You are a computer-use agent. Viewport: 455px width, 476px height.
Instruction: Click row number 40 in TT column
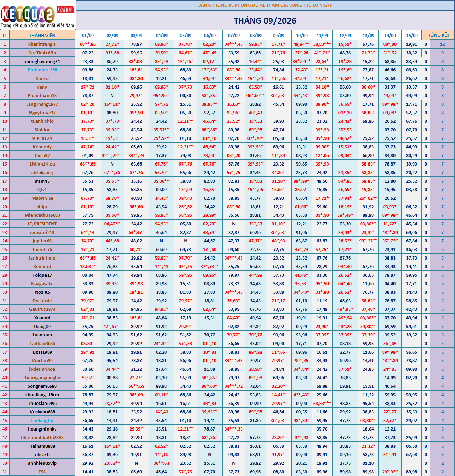coord(5,378)
